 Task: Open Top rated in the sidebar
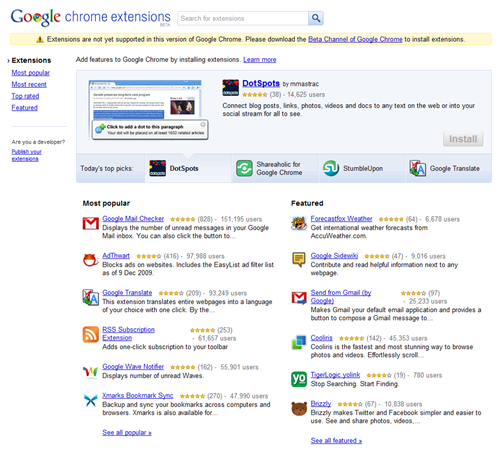(25, 96)
